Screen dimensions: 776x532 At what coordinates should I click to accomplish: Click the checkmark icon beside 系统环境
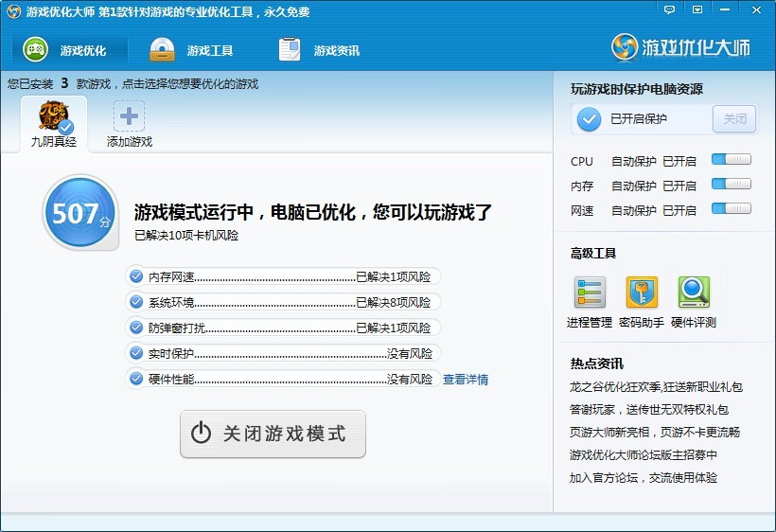136,301
